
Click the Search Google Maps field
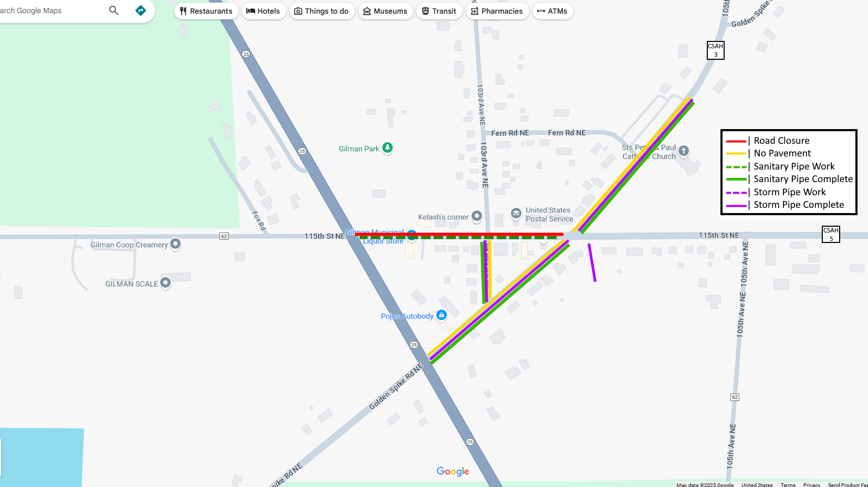tap(50, 10)
